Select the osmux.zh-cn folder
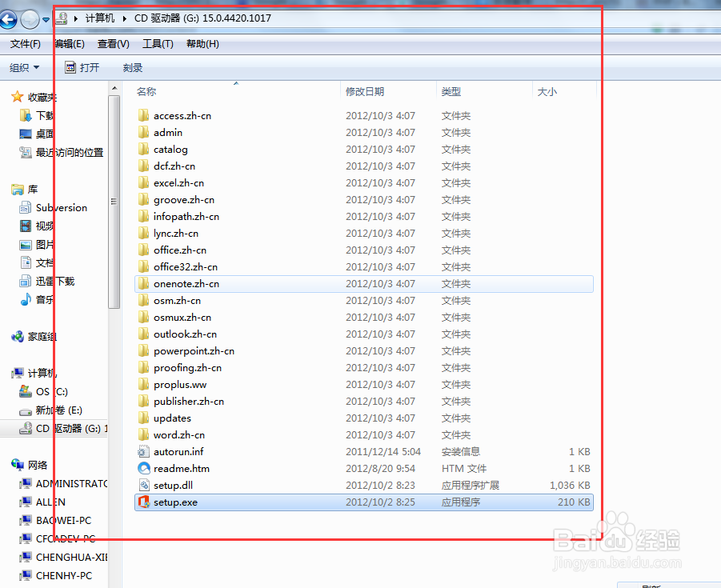Viewport: 721px width, 588px height. 364,318
